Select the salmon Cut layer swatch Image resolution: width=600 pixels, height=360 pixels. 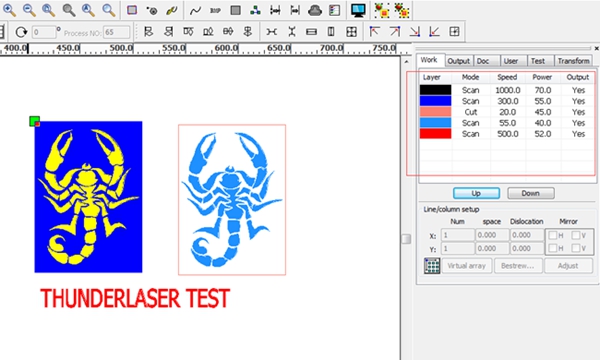coord(435,112)
